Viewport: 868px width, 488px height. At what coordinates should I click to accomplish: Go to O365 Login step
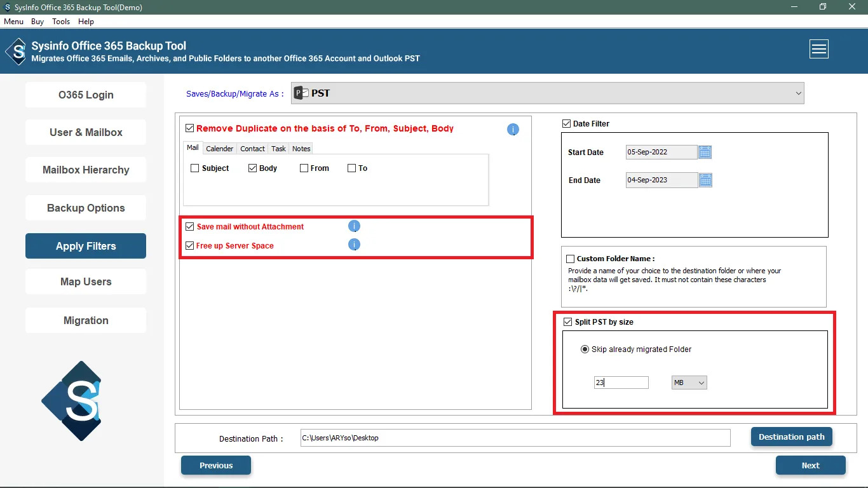pos(86,95)
